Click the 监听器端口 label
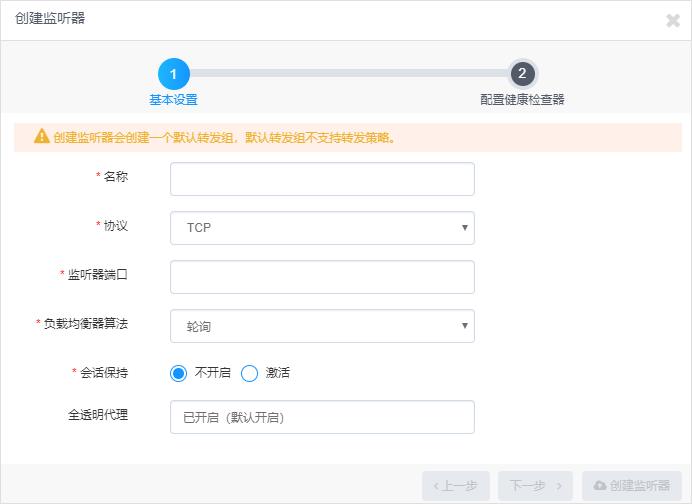 [98, 275]
